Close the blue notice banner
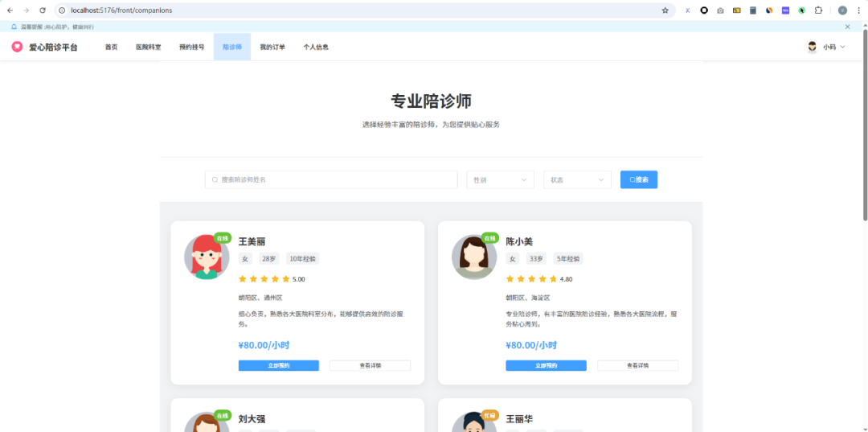Viewport: 868px width, 432px height. pos(848,27)
